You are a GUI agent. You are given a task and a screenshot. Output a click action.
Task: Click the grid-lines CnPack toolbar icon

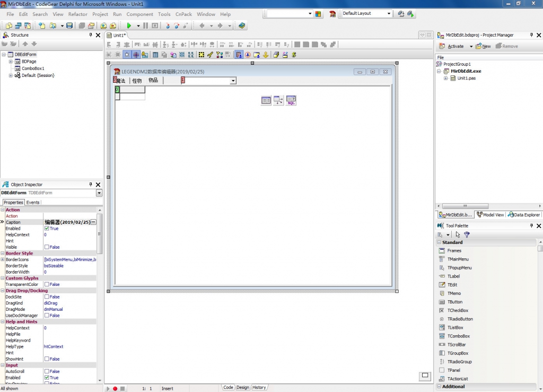click(136, 55)
